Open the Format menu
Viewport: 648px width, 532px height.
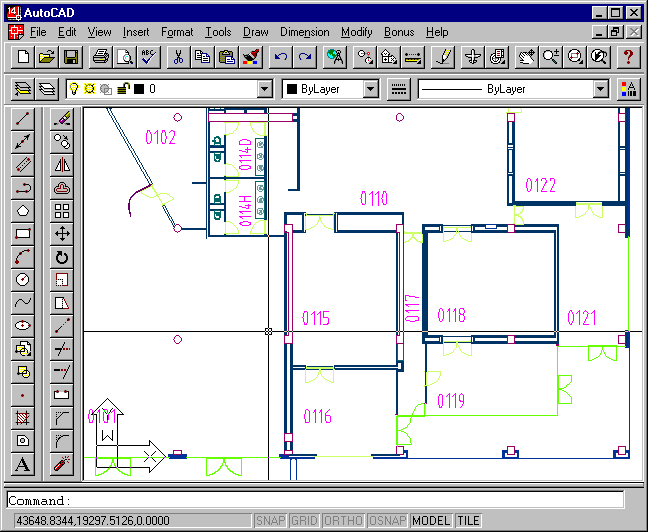tap(177, 32)
